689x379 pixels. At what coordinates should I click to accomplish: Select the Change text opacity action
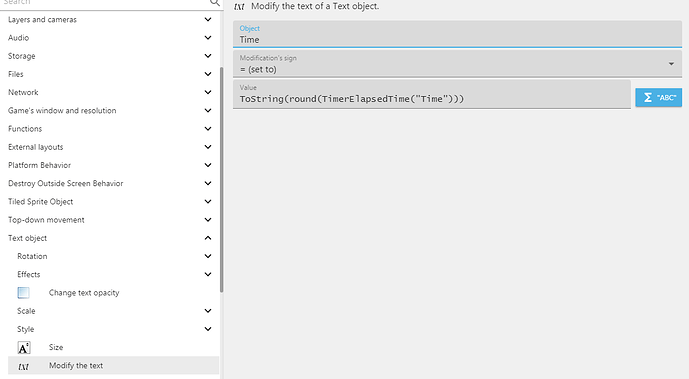click(113, 292)
